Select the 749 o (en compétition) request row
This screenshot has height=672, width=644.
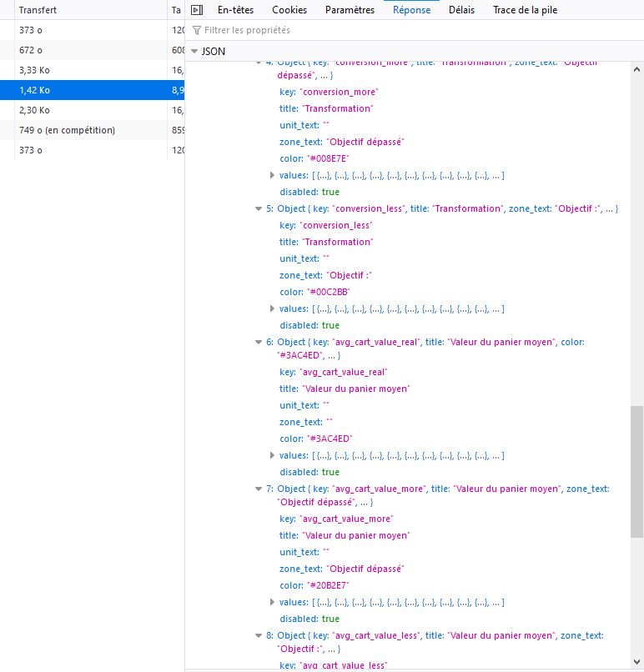tap(93, 130)
